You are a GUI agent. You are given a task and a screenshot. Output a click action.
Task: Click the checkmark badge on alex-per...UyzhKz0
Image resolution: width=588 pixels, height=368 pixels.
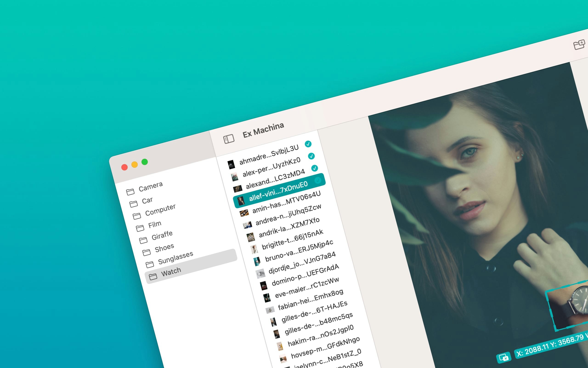pos(311,156)
